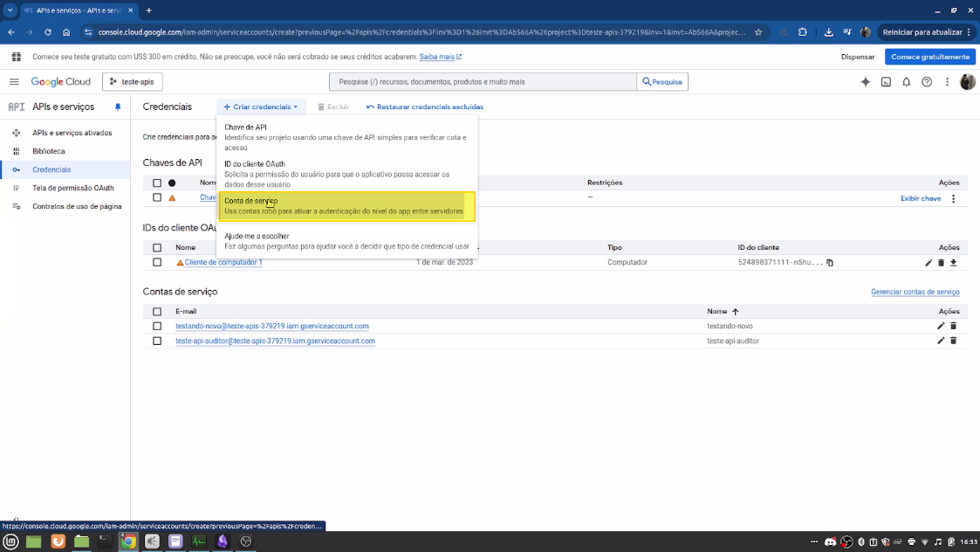Screen dimensions: 980x552
Task: Open the main navigation hamburger menu
Action: tap(14, 82)
